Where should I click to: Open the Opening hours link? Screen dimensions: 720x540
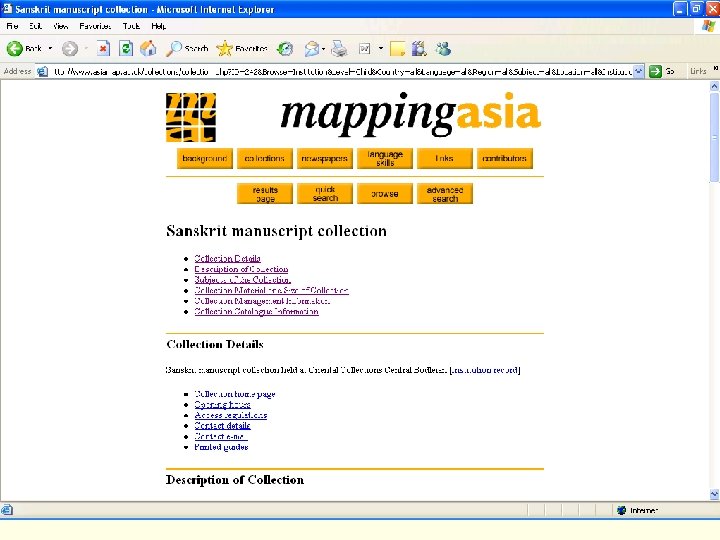point(222,405)
